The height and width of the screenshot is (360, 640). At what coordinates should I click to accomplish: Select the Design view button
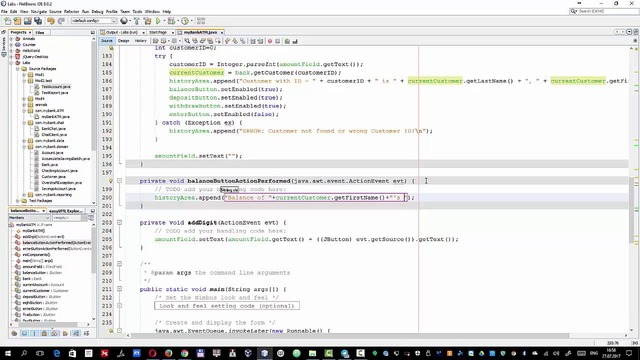tap(124, 41)
